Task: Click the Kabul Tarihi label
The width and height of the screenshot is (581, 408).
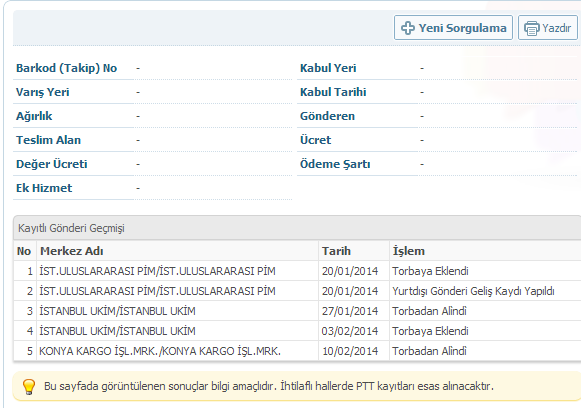Action: 333,92
